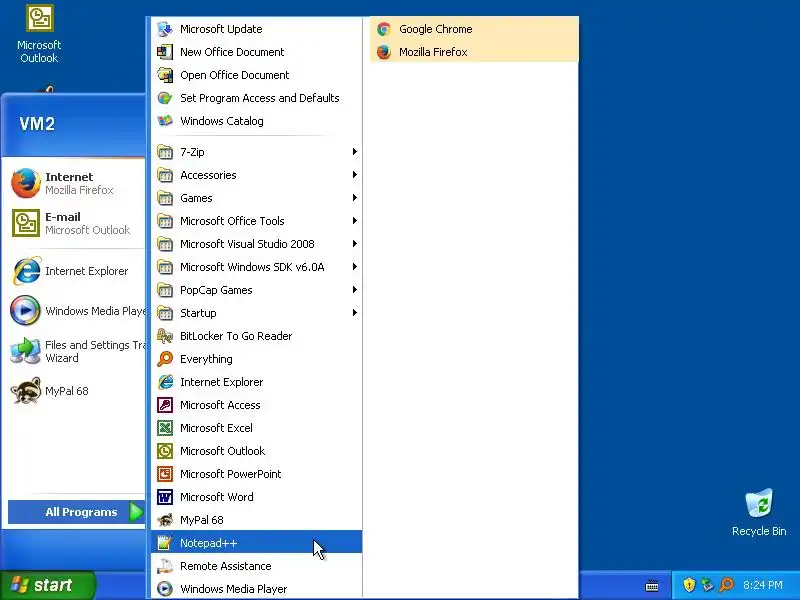Viewport: 800px width, 600px height.
Task: Click the Start button
Action: point(48,585)
